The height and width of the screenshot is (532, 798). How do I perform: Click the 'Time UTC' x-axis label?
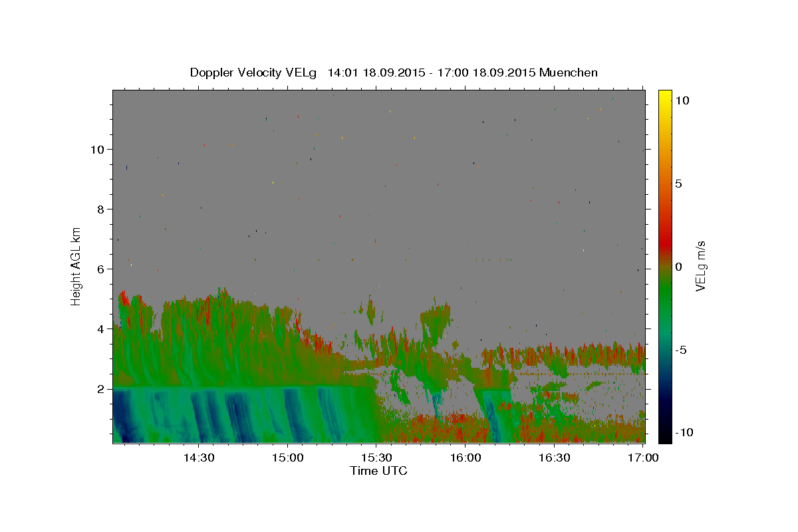378,471
